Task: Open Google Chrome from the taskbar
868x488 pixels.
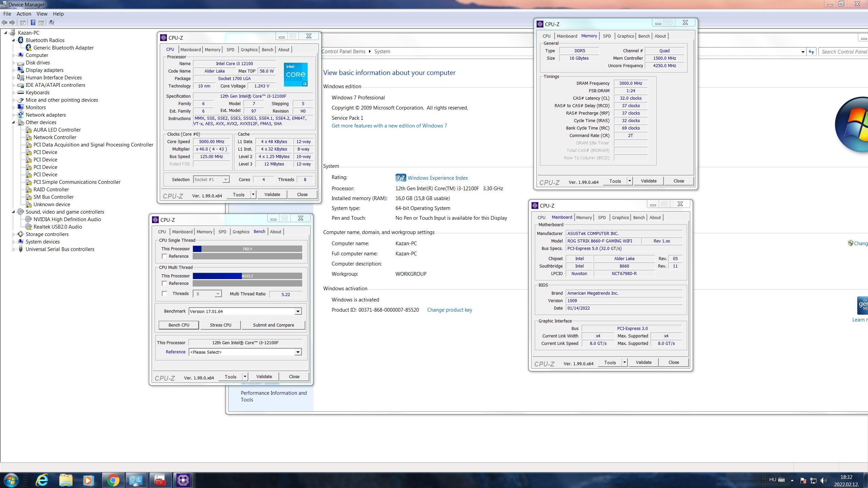Action: (113, 480)
